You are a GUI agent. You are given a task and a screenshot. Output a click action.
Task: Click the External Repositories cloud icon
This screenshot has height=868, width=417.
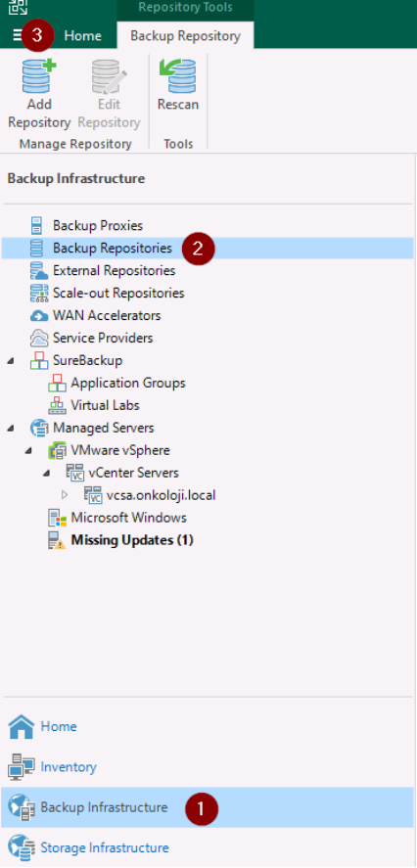point(37,271)
